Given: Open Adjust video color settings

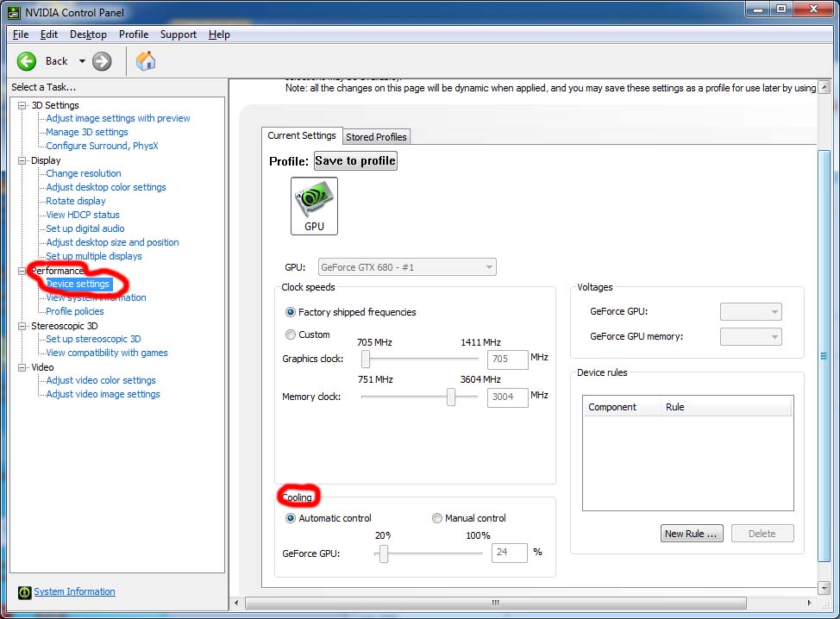Looking at the screenshot, I should [101, 380].
